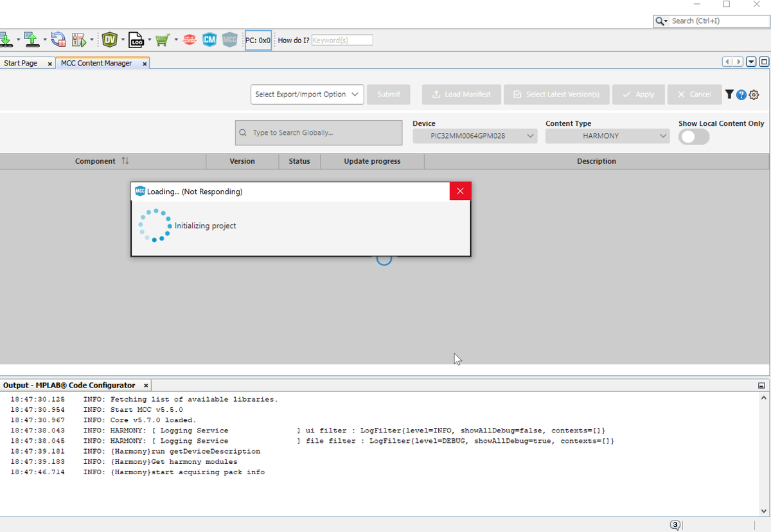Image resolution: width=771 pixels, height=532 pixels.
Task: Click the Version column header
Action: coord(242,161)
